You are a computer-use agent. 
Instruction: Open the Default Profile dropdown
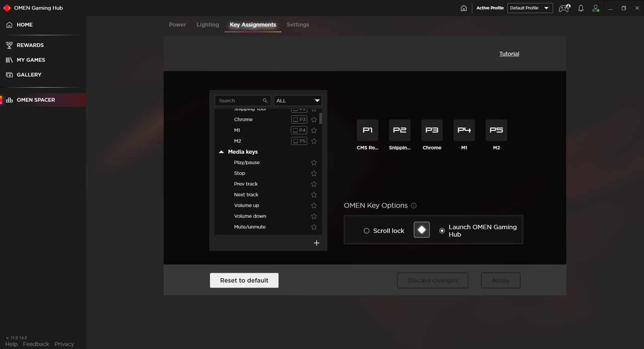[x=530, y=8]
